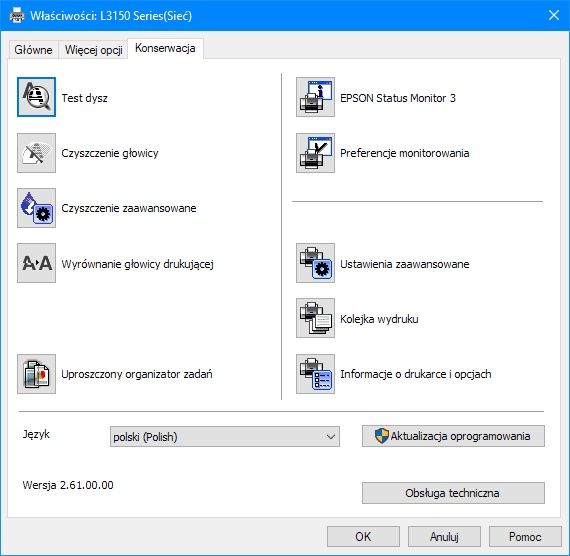Show Kolejka wydruku print queue icon

[315, 318]
